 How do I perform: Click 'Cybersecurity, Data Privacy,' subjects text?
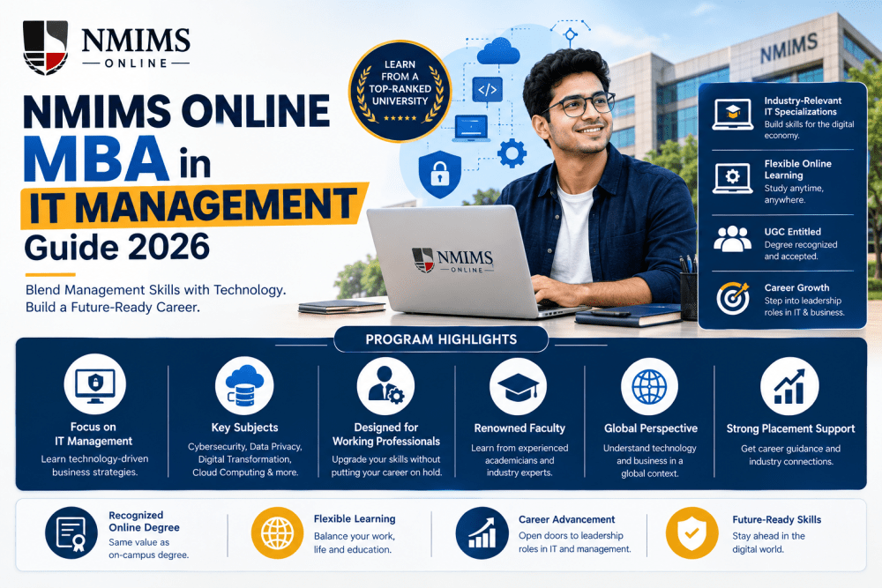pyautogui.click(x=244, y=447)
